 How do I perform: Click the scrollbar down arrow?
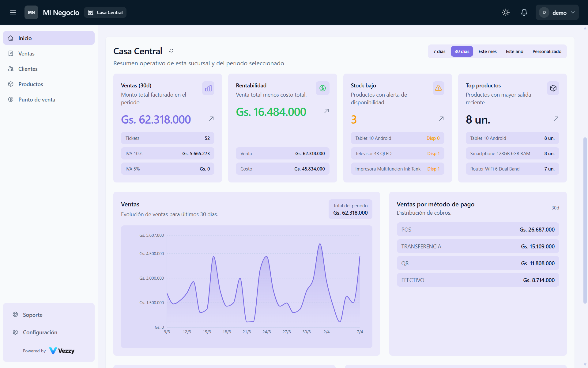[585, 365]
